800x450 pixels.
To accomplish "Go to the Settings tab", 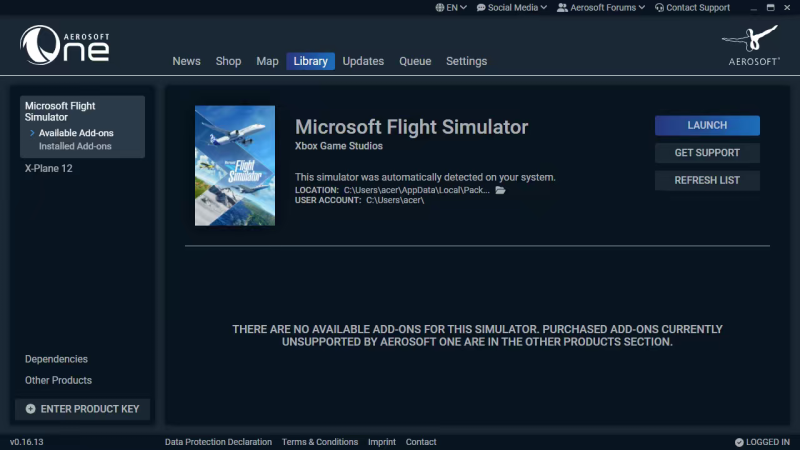I will pos(466,61).
